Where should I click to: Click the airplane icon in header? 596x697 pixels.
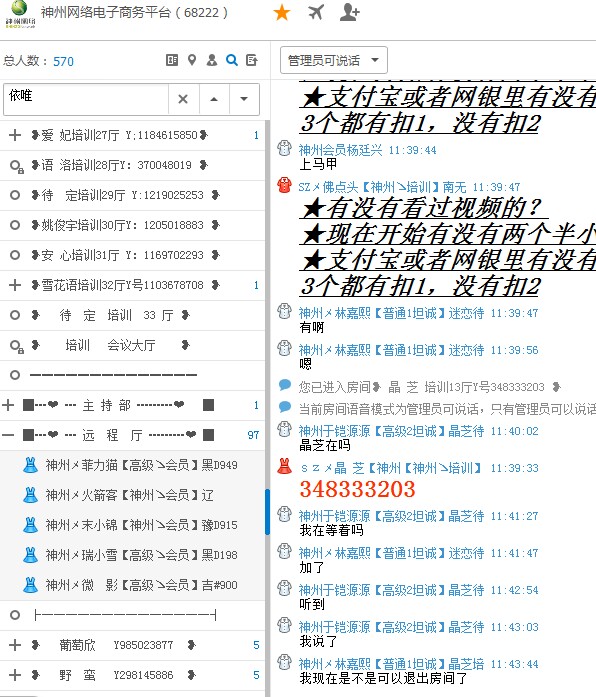(x=316, y=12)
